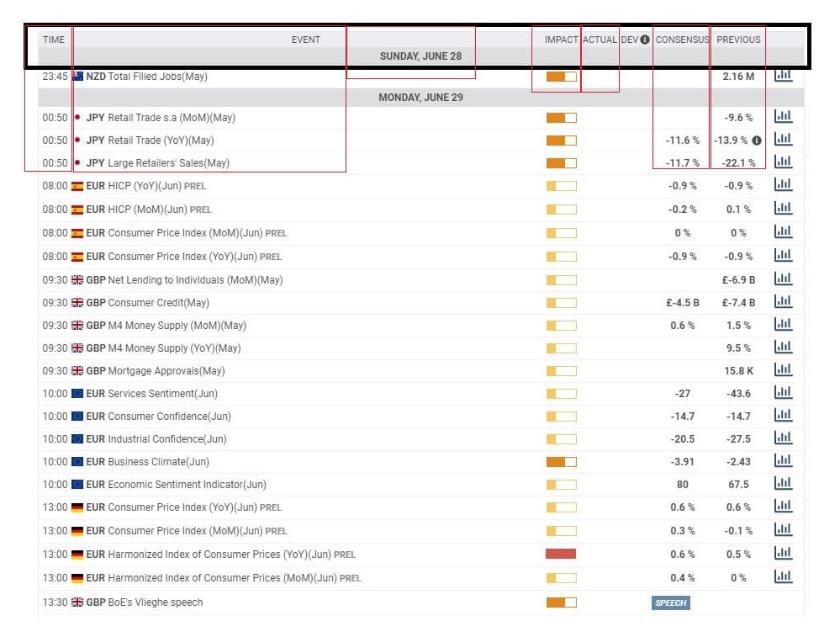This screenshot has height=637, width=840.
Task: Click the SPEECH badge for BoE's Vlieghe
Action: tap(671, 602)
